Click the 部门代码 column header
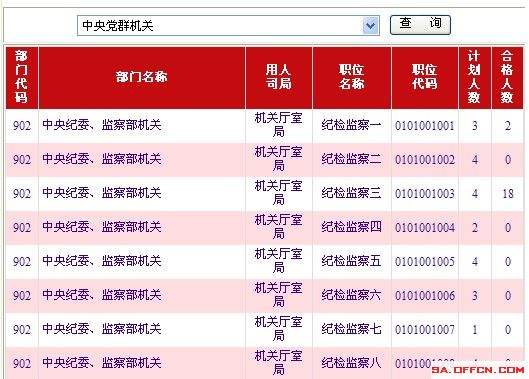The width and height of the screenshot is (529, 379). point(22,78)
